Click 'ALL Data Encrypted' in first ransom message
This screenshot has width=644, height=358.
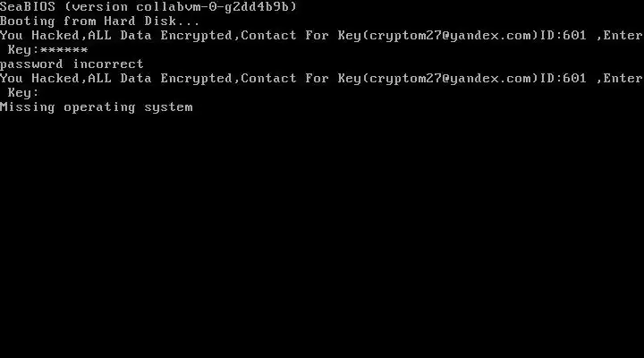pyautogui.click(x=160, y=36)
